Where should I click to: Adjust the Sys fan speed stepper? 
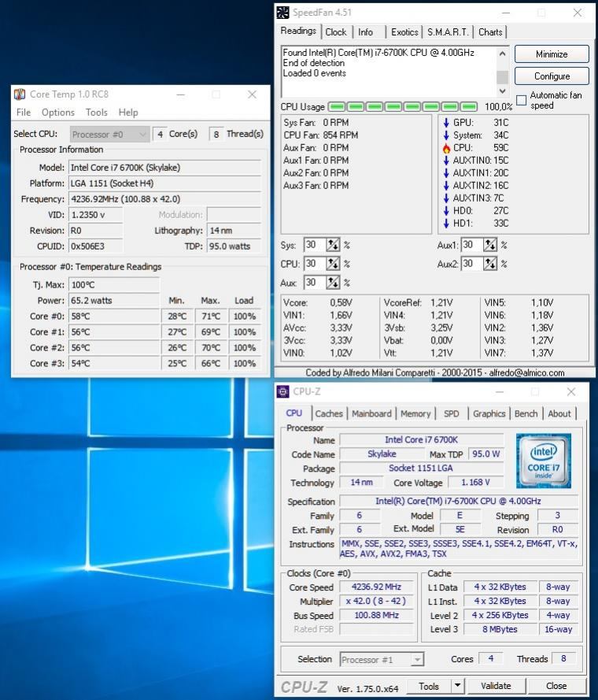click(x=333, y=245)
